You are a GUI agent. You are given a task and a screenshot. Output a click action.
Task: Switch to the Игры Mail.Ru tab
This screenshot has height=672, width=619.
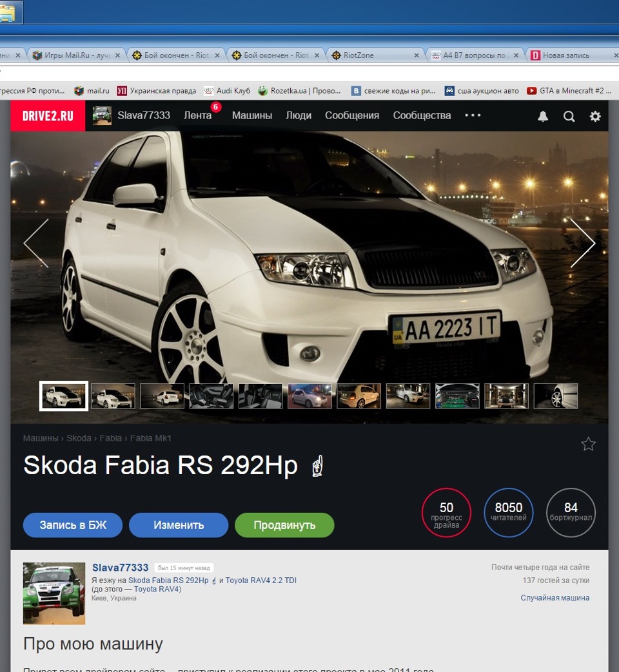pos(77,55)
